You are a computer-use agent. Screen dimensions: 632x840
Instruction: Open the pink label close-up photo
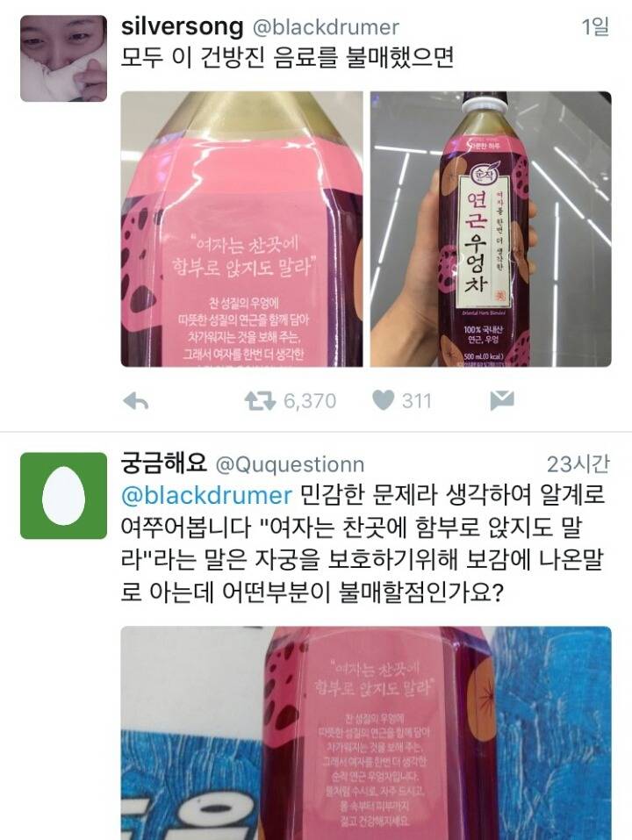(x=241, y=229)
